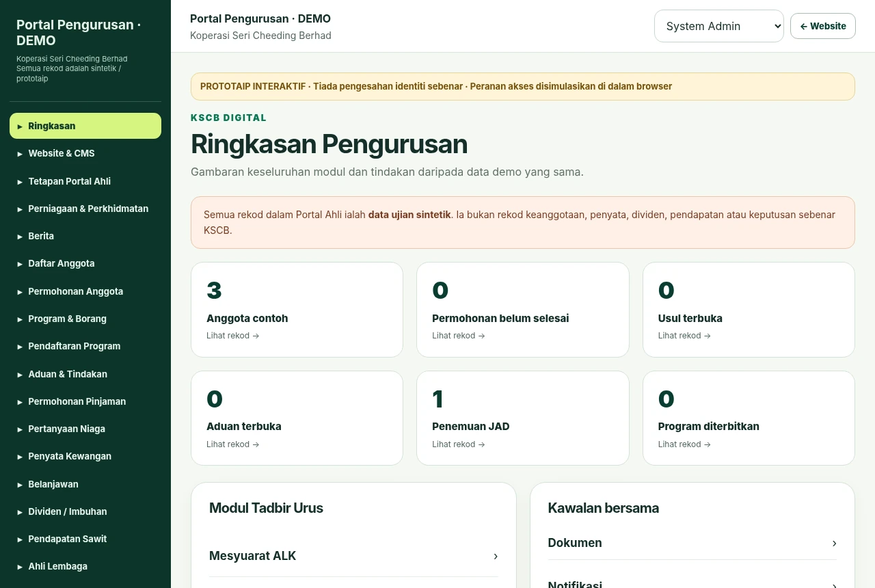
Task: Open Perniagaan & Perkhidmatan section
Action: 85,209
